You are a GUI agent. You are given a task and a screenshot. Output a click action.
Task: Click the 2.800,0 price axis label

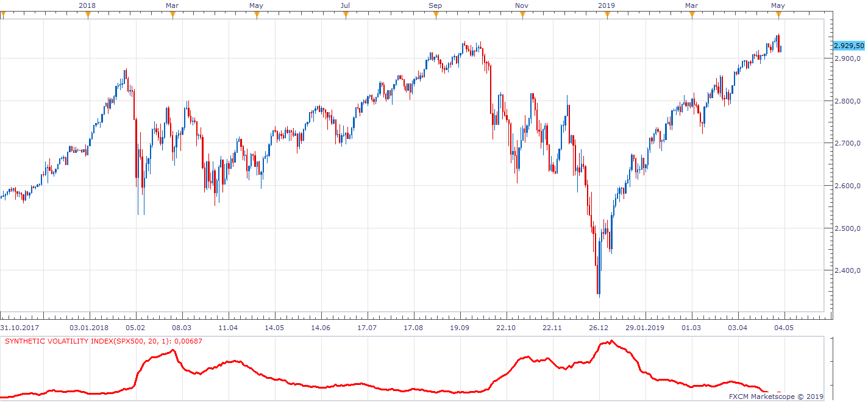click(x=847, y=101)
